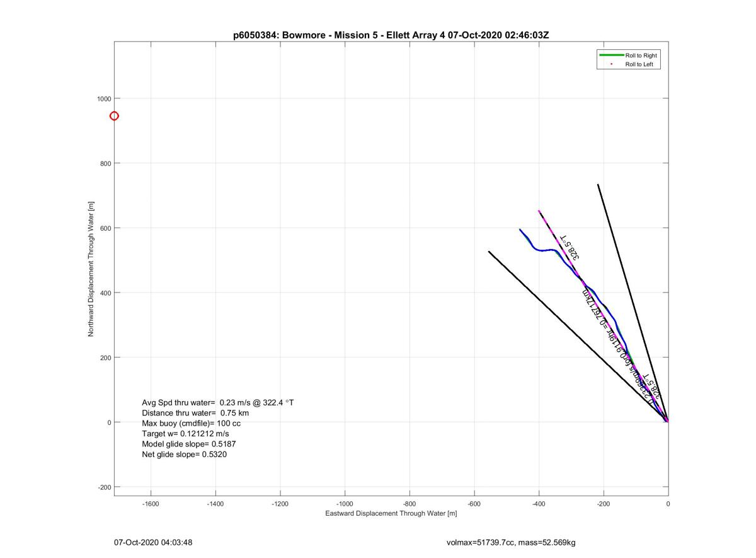Click the x-axis tick label '-1600'
The width and height of the screenshot is (756, 558).
tap(151, 504)
